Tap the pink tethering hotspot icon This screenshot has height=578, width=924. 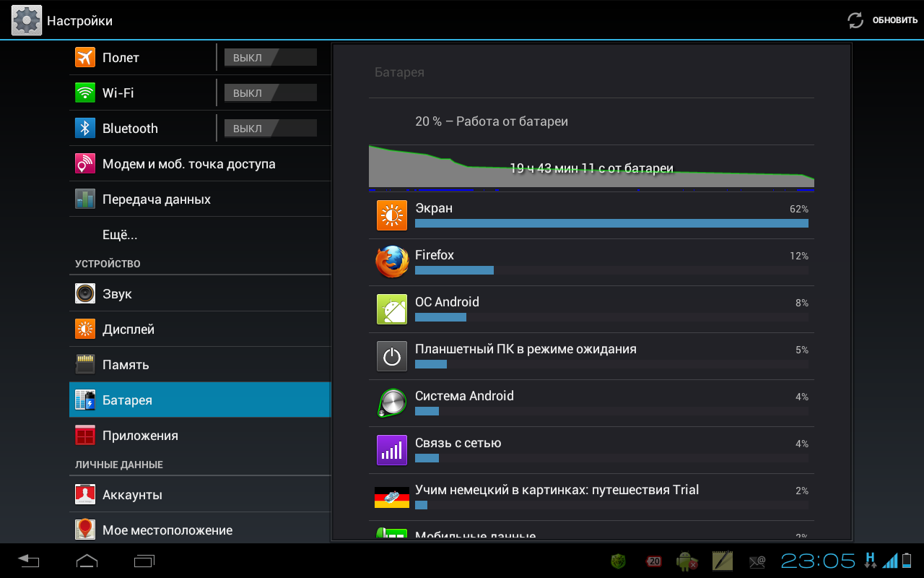click(85, 163)
